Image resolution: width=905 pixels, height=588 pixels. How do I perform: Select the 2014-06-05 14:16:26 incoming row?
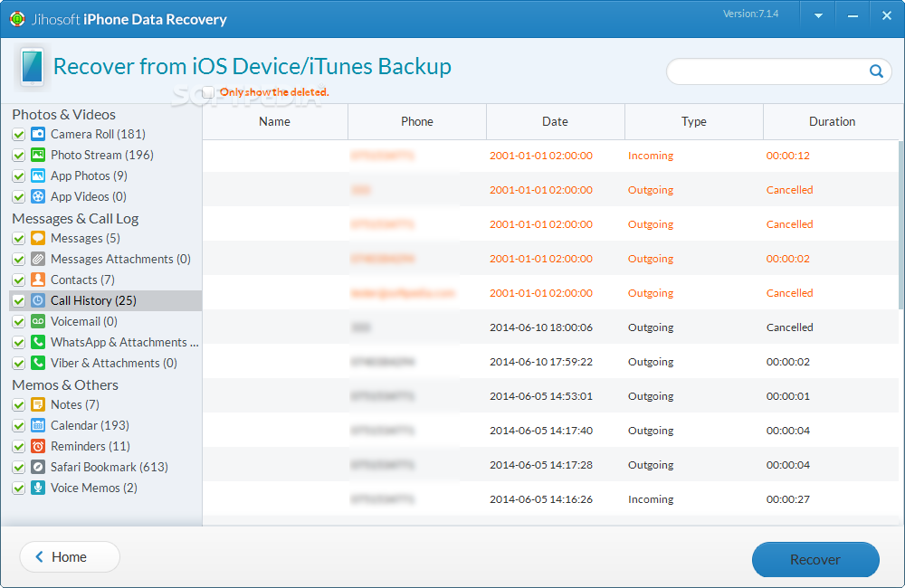click(550, 499)
